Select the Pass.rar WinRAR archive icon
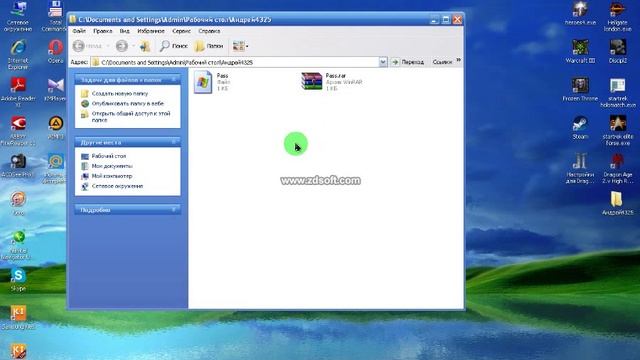640x360 pixels. [312, 81]
